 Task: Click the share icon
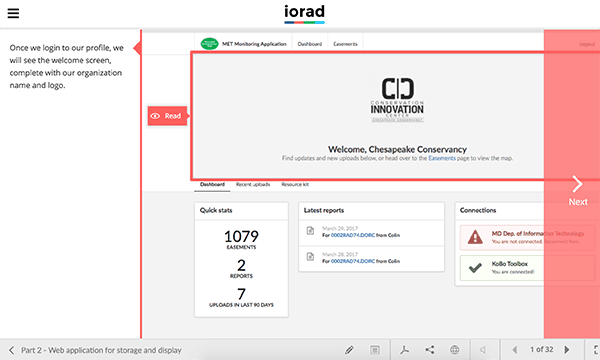pos(430,350)
